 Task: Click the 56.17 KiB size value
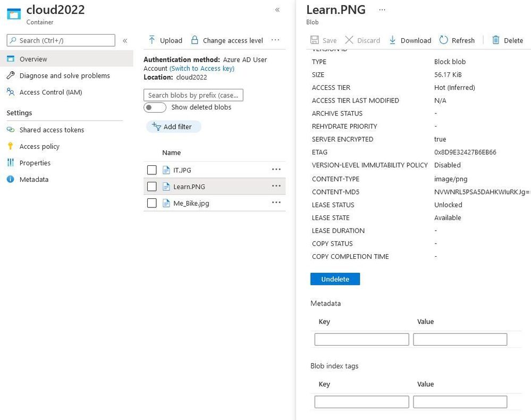(448, 74)
